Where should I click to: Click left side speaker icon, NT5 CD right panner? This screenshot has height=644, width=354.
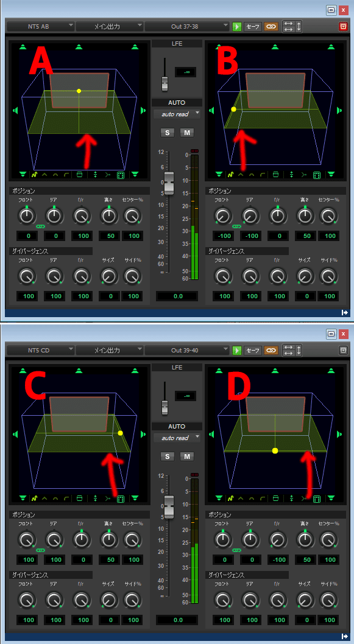click(x=212, y=434)
